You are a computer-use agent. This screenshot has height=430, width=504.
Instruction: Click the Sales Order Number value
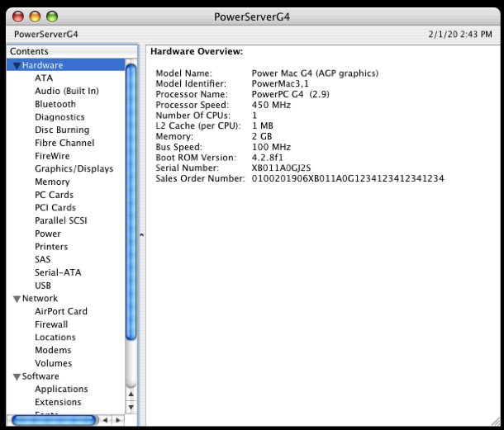pyautogui.click(x=348, y=178)
